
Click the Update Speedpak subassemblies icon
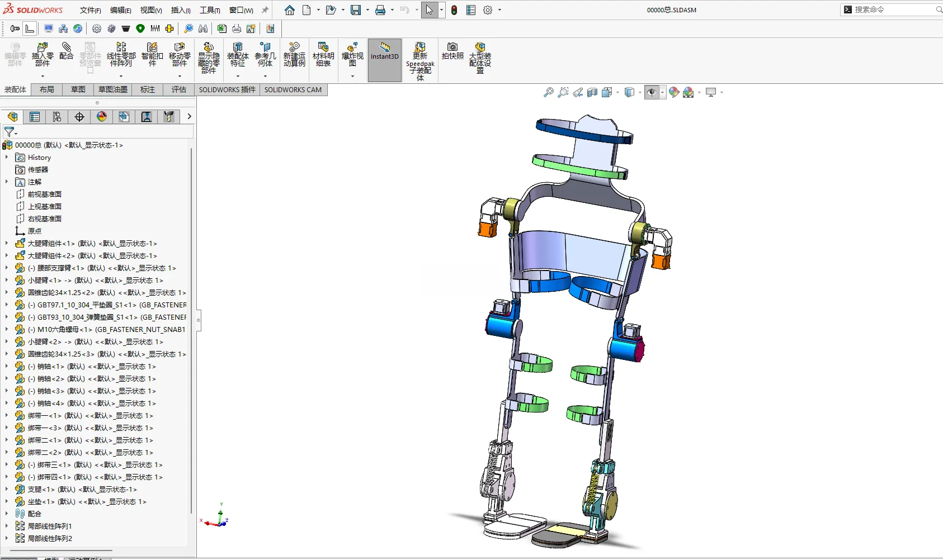point(420,61)
